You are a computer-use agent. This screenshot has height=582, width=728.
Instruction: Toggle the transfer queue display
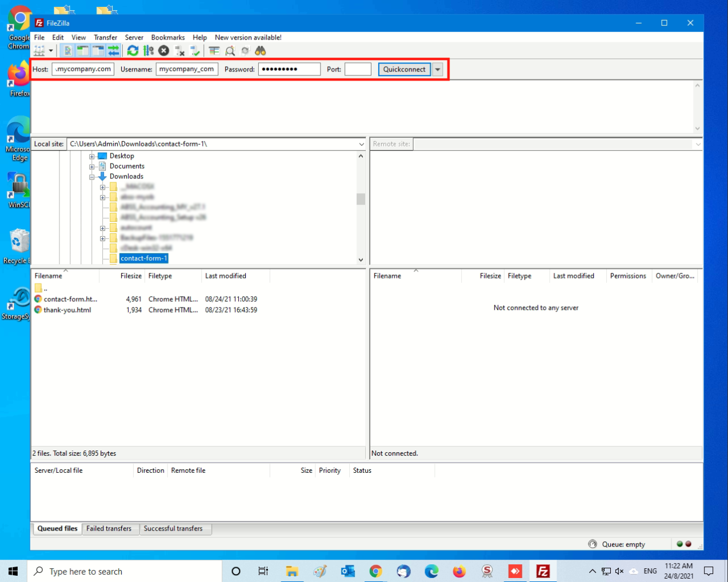click(x=114, y=51)
